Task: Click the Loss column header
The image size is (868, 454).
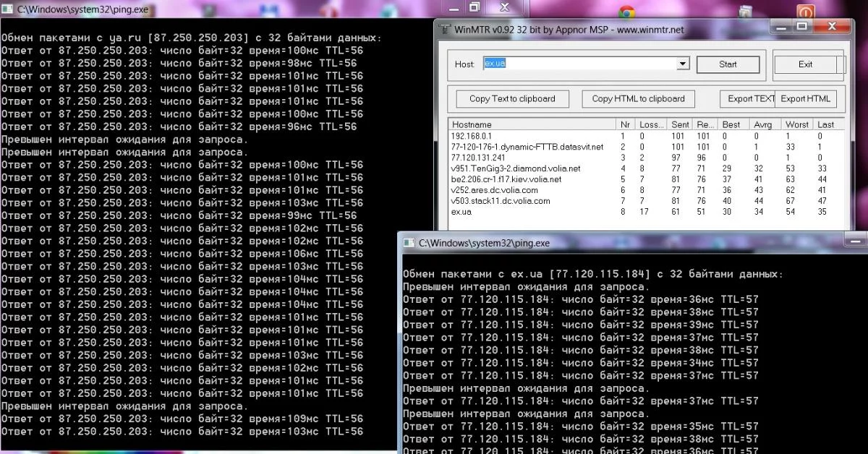Action: (x=651, y=124)
